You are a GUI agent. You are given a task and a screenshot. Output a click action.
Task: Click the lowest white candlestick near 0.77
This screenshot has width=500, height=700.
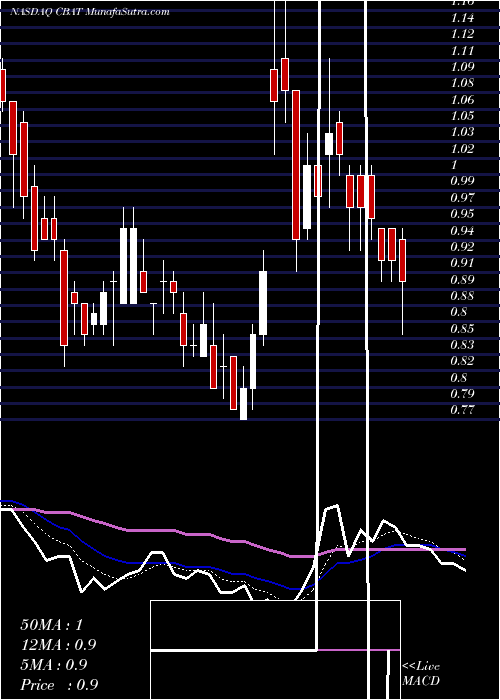point(243,404)
